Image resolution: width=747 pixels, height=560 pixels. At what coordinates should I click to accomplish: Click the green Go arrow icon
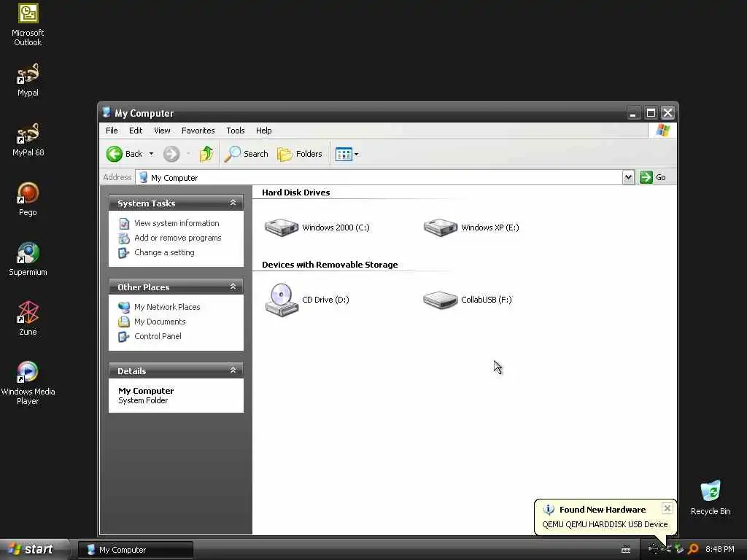(646, 177)
